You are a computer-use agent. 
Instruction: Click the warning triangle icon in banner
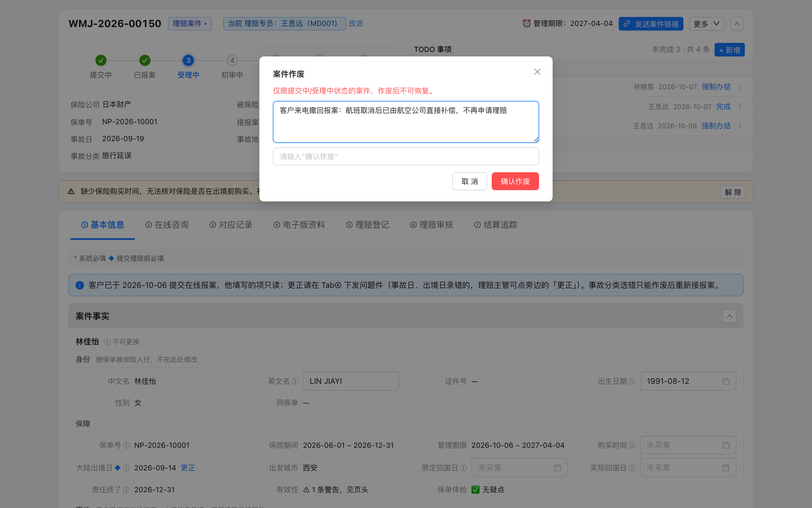71,192
